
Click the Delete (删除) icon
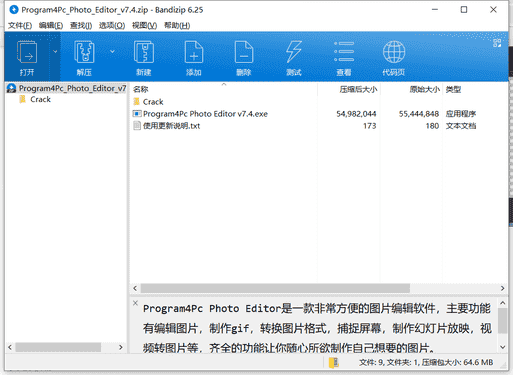pyautogui.click(x=244, y=52)
